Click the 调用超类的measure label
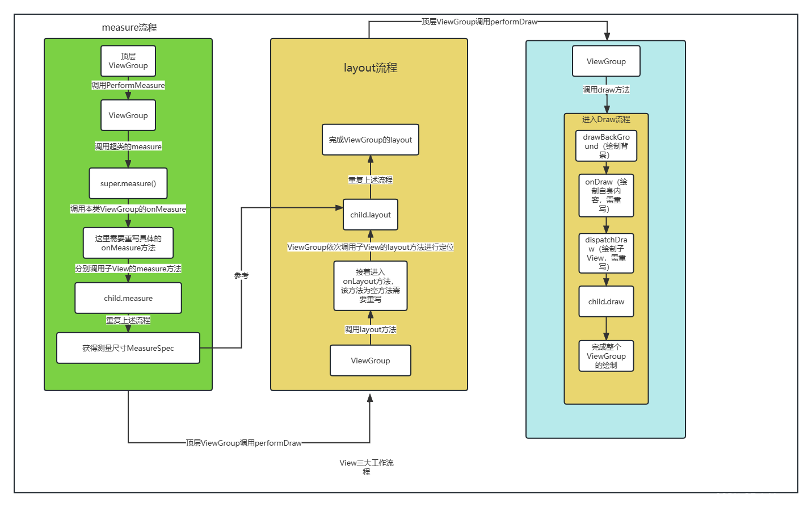Image resolution: width=812 pixels, height=507 pixels. point(128,146)
